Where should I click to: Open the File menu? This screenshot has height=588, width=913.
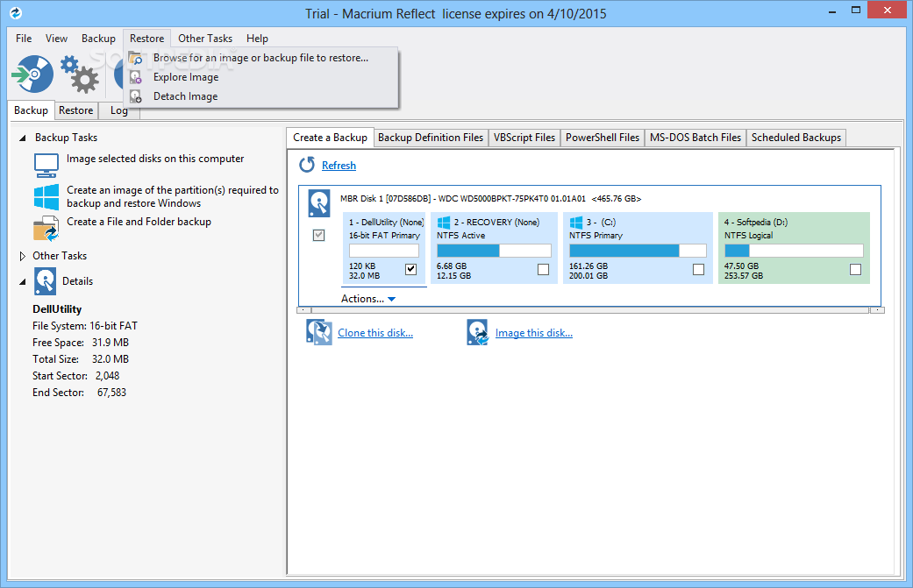(x=24, y=39)
